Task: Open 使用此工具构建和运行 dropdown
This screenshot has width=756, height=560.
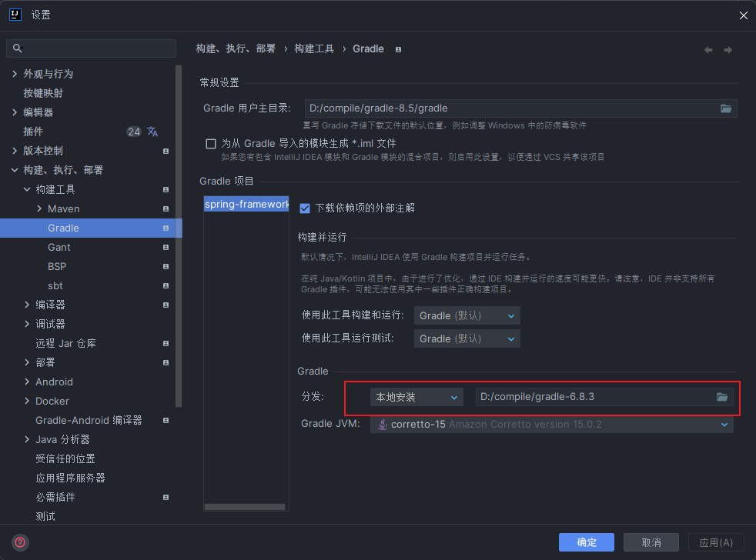Action: (467, 315)
